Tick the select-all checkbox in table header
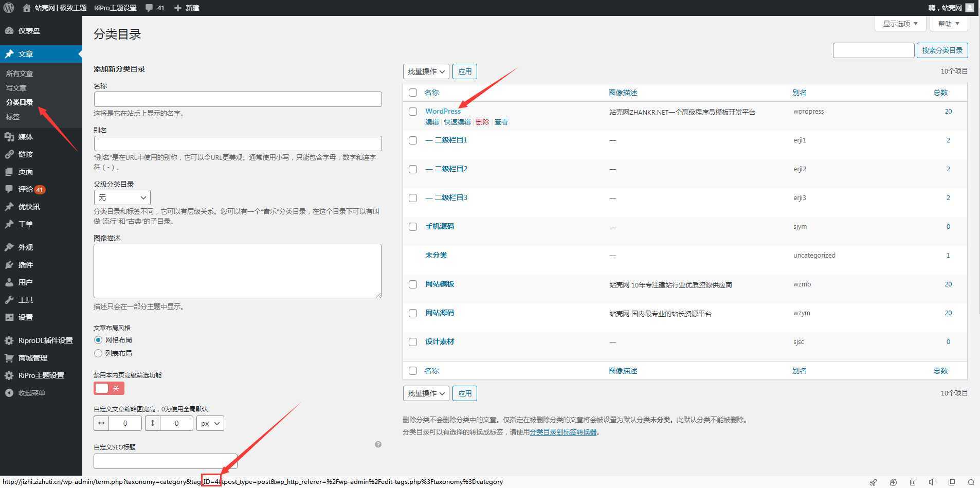Screen dimensions: 980x488 tap(413, 93)
